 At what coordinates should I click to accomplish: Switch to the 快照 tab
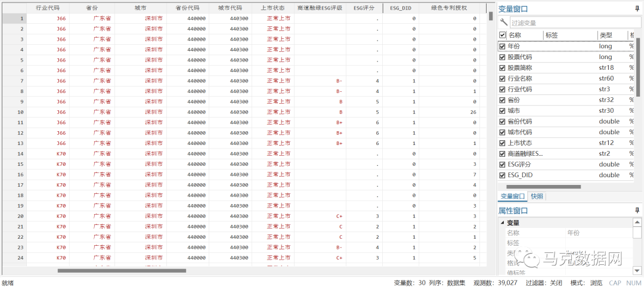click(x=537, y=196)
